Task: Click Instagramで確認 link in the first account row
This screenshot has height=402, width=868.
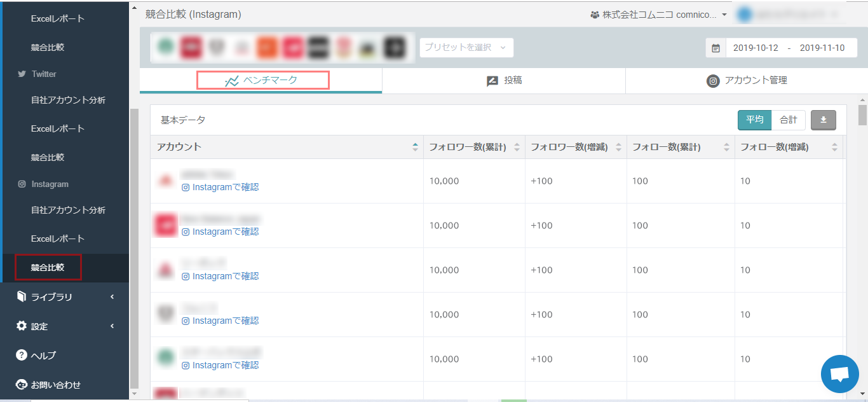Action: point(220,187)
